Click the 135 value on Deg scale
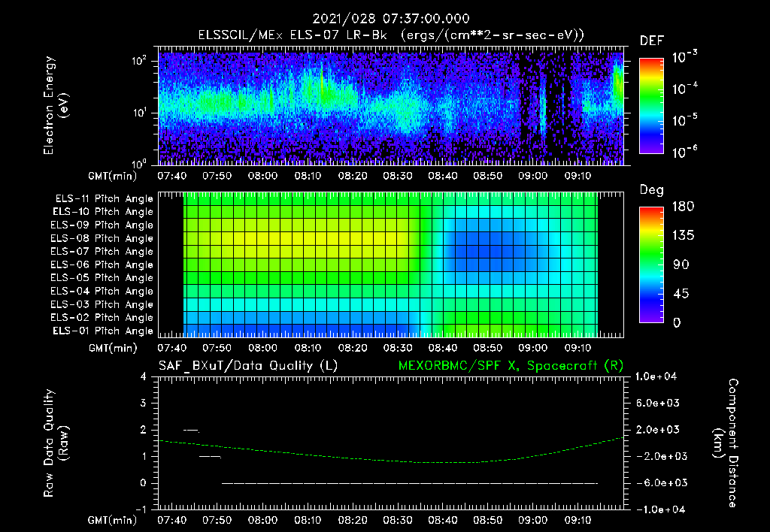The image size is (770, 532). [x=683, y=236]
